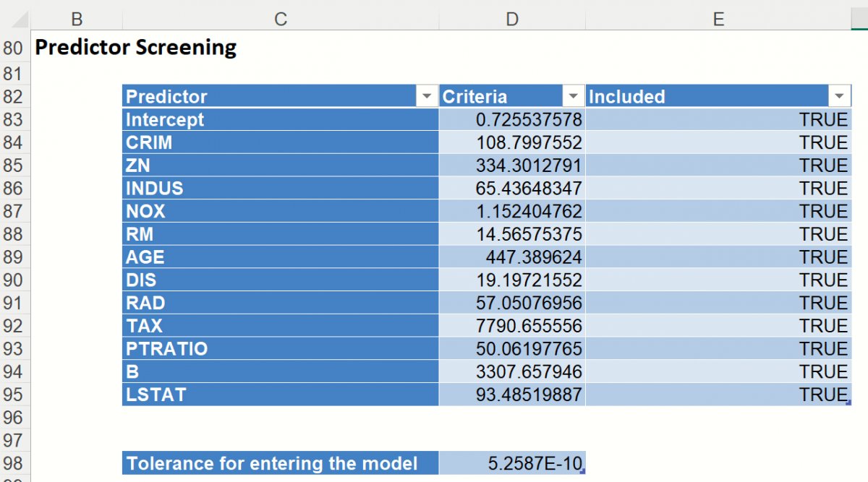
Task: Select the ZN Included TRUE cell
Action: click(x=718, y=165)
